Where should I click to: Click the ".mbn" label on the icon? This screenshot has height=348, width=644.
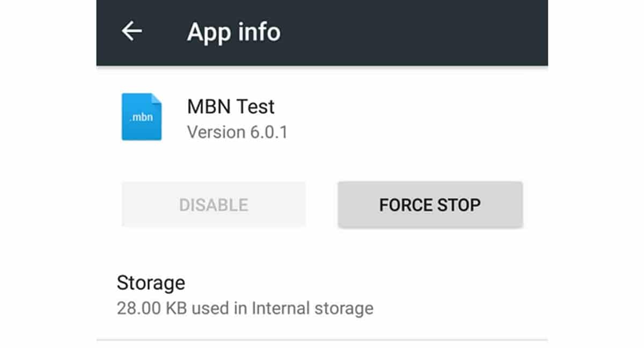click(141, 116)
